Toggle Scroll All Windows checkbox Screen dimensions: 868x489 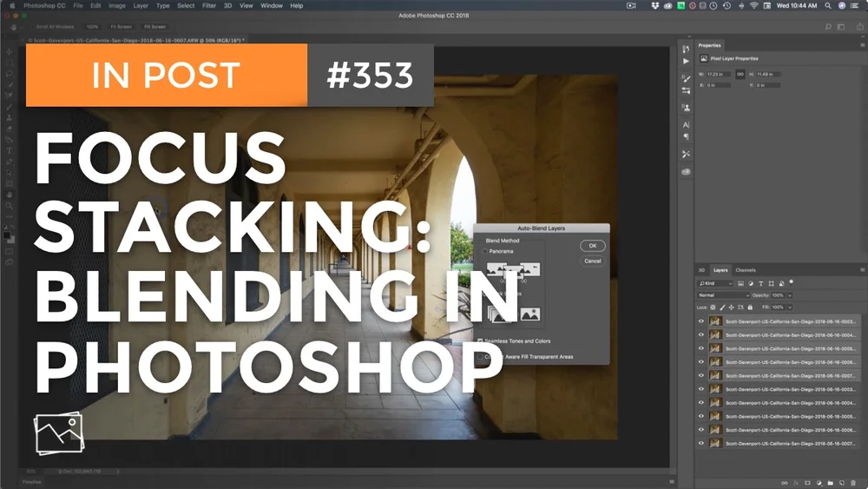pyautogui.click(x=31, y=27)
